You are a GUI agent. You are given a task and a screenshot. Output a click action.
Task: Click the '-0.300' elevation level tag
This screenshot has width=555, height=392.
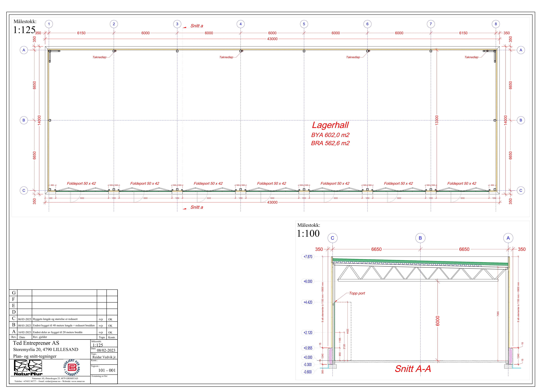tap(308, 365)
